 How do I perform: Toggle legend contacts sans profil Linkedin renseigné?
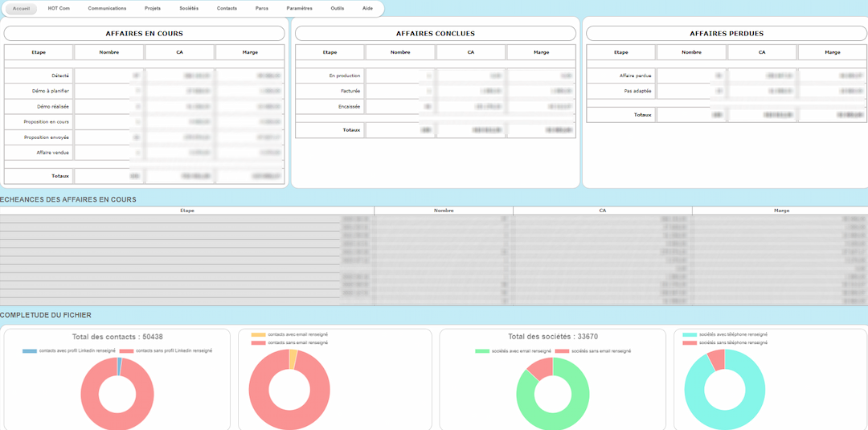coord(166,351)
